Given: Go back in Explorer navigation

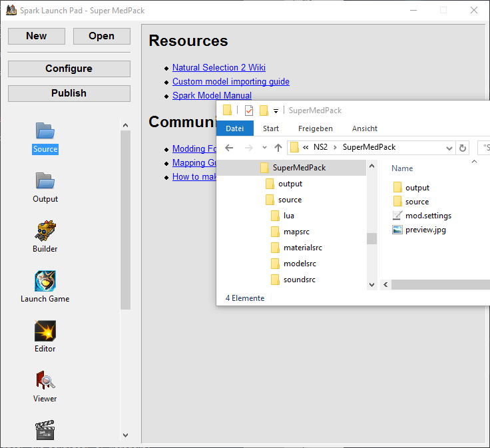Looking at the screenshot, I should 229,148.
